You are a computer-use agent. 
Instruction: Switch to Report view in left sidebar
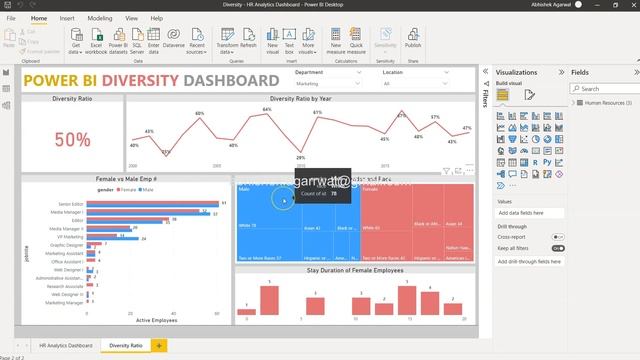click(6, 73)
